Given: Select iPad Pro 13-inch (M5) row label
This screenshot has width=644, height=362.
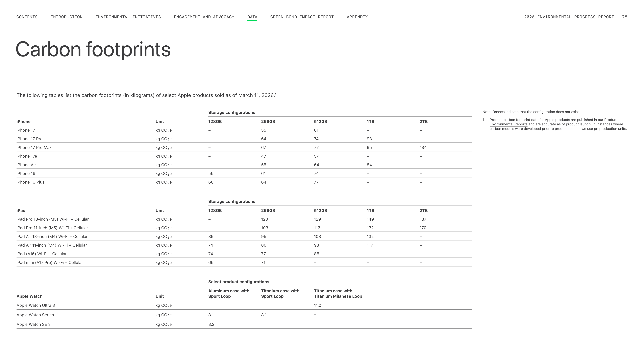Looking at the screenshot, I should 53,219.
